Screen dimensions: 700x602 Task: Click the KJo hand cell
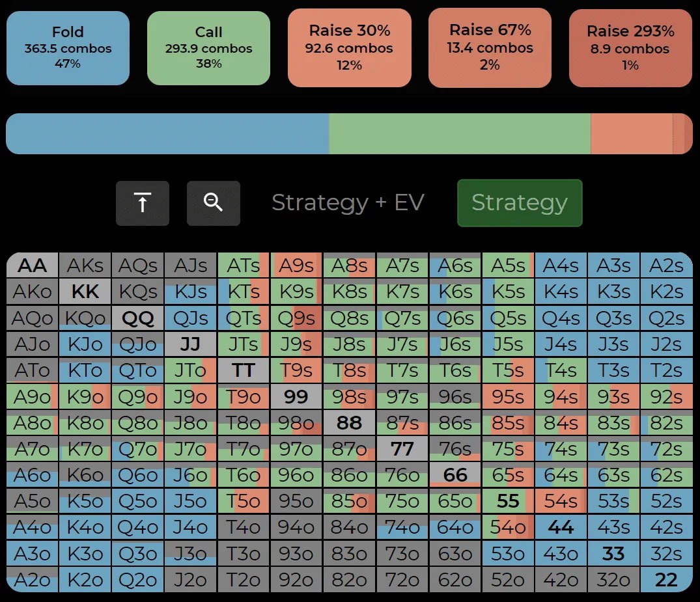tap(85, 344)
